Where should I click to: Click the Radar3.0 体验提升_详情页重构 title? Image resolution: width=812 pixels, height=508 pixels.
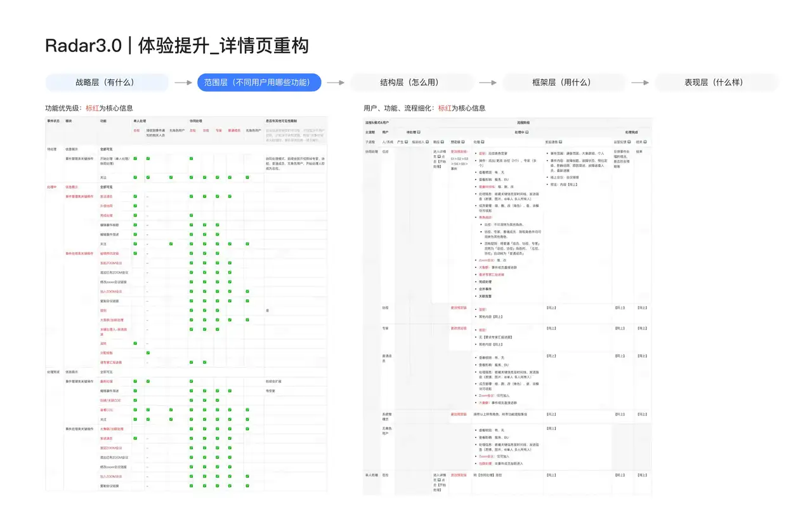pos(177,46)
